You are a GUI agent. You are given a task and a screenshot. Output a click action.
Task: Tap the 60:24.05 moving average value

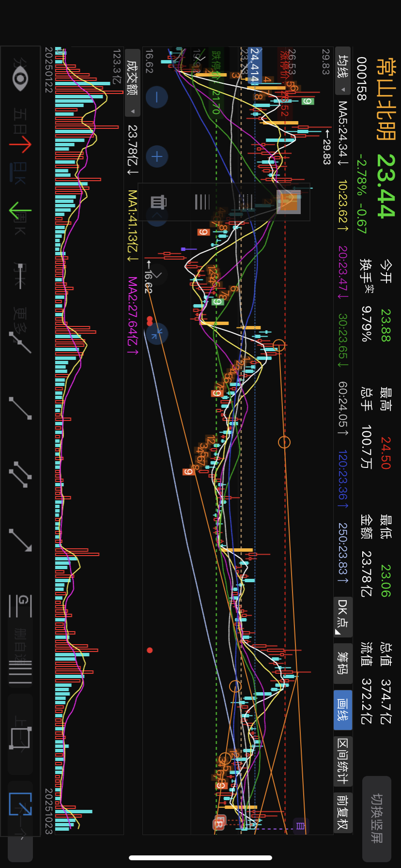click(343, 408)
